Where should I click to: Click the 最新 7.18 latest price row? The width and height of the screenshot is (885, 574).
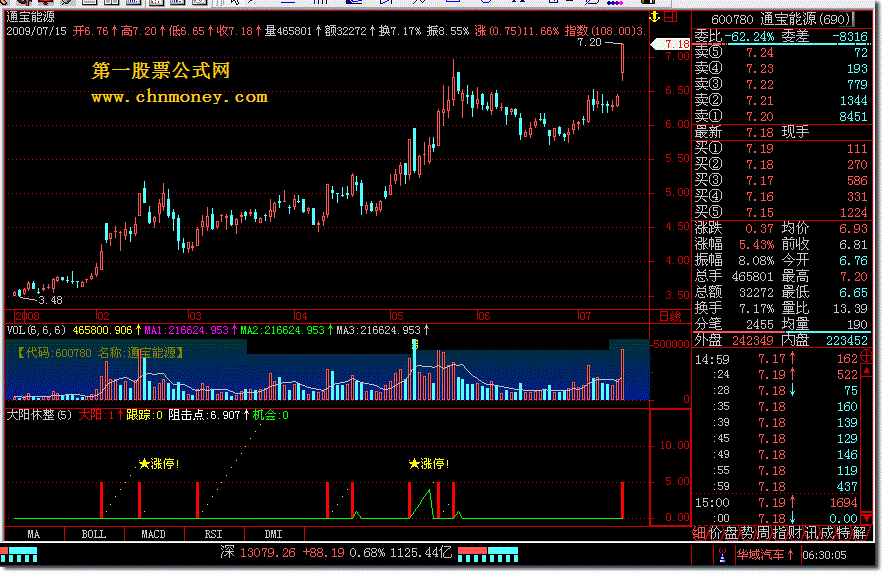click(781, 133)
